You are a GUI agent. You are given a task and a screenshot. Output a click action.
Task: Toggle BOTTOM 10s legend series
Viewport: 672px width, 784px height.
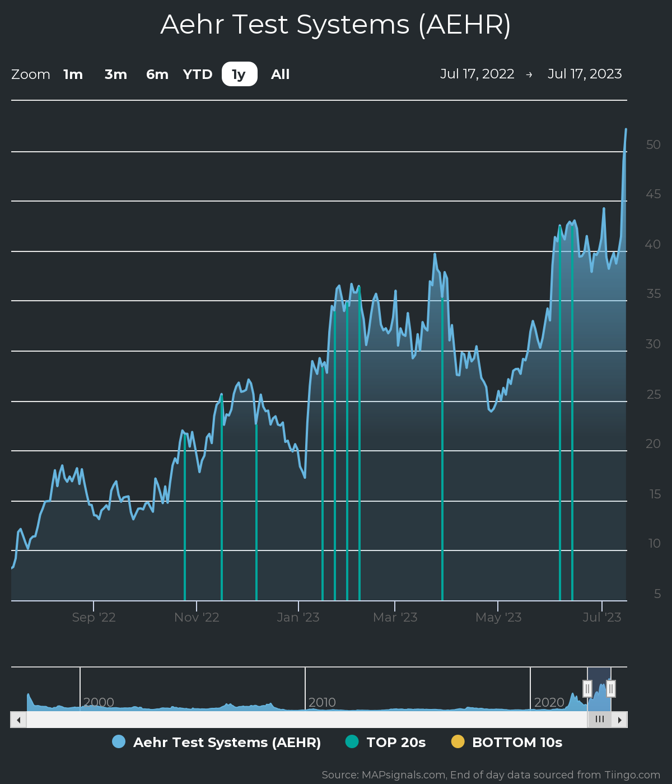tap(517, 742)
